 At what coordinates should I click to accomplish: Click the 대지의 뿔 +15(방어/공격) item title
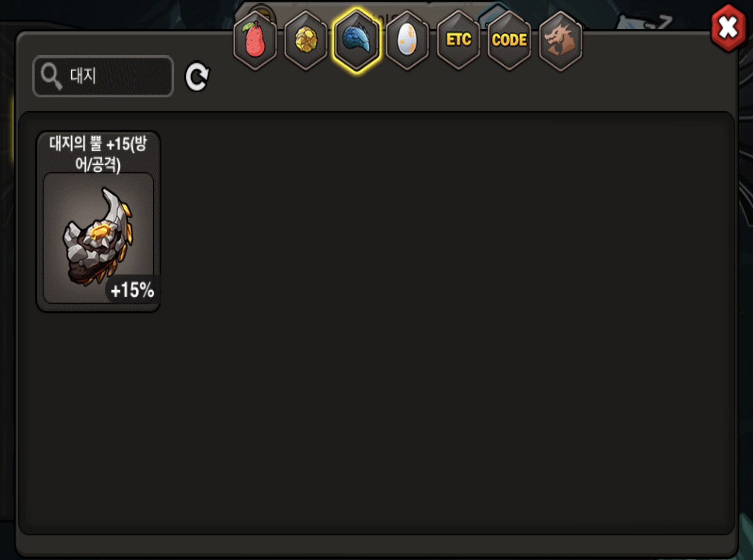pos(98,154)
